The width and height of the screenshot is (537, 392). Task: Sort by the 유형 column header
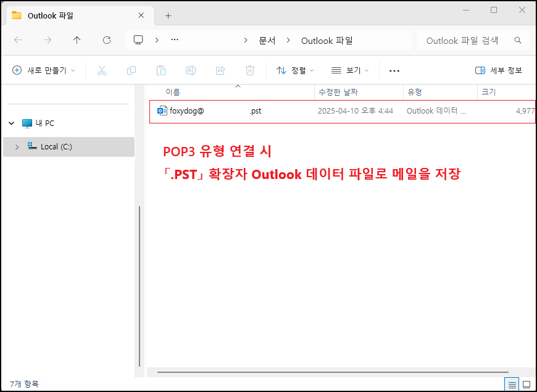click(x=414, y=92)
